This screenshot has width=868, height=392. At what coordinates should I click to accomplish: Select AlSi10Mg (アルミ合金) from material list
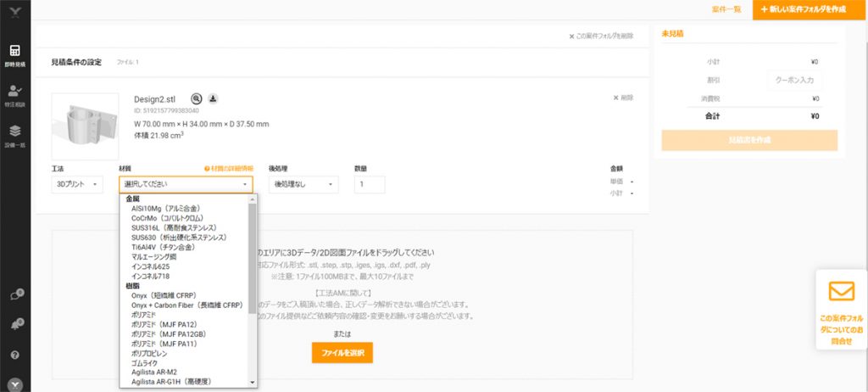[165, 208]
